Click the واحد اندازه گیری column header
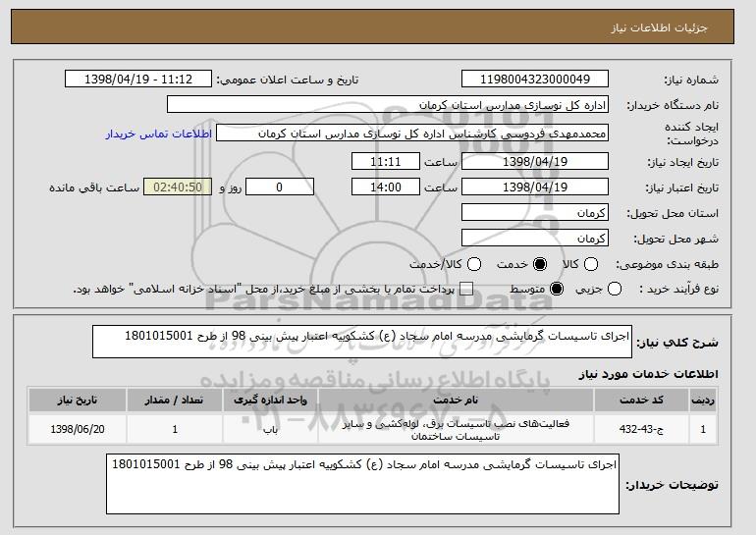756x535 pixels. coord(270,401)
